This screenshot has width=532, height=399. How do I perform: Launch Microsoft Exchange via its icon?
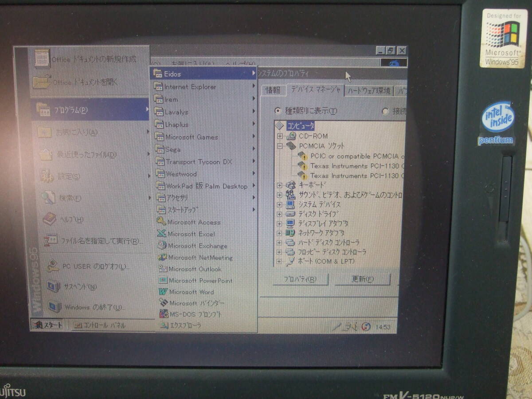(162, 246)
